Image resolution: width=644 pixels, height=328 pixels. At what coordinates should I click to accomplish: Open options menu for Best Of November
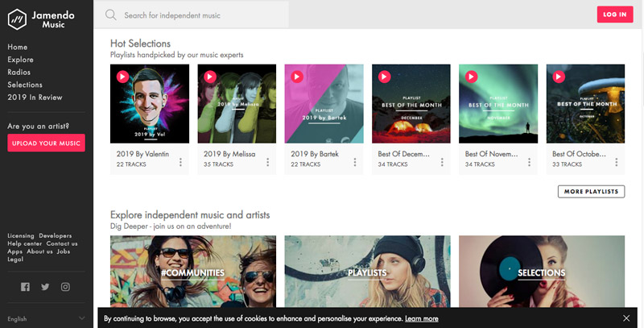coord(530,163)
